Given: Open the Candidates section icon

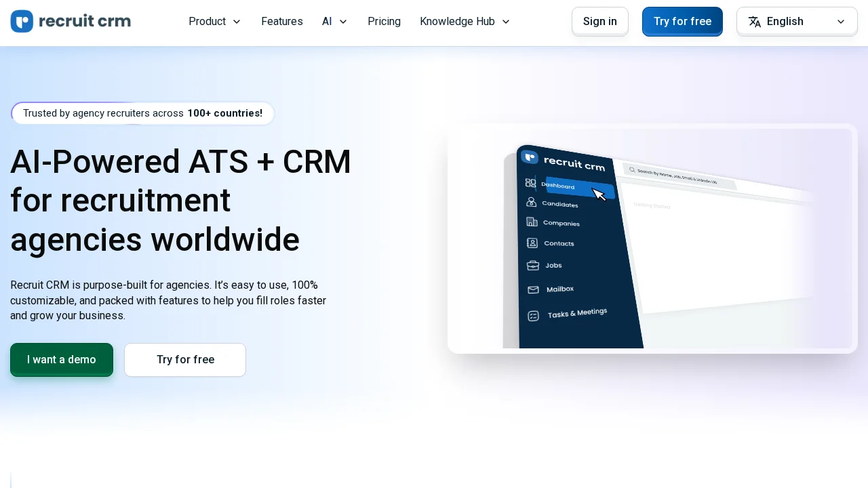Looking at the screenshot, I should [x=532, y=202].
